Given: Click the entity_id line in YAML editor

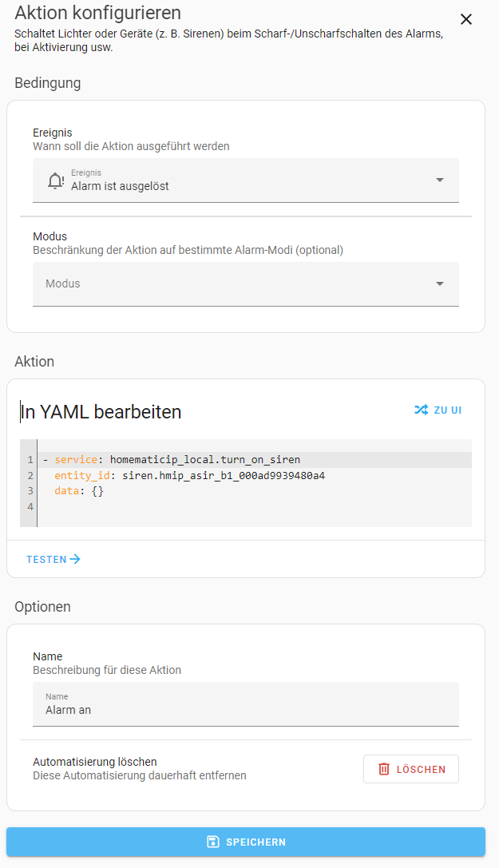Looking at the screenshot, I should point(189,475).
